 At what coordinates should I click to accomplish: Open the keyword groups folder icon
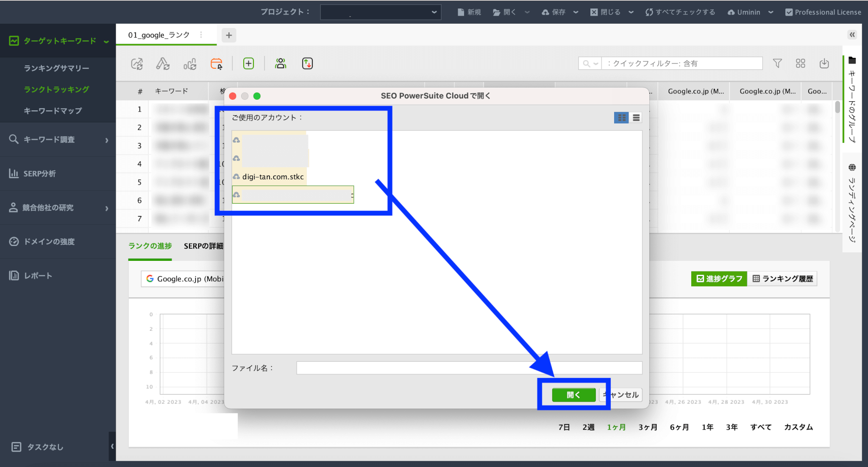click(x=852, y=60)
